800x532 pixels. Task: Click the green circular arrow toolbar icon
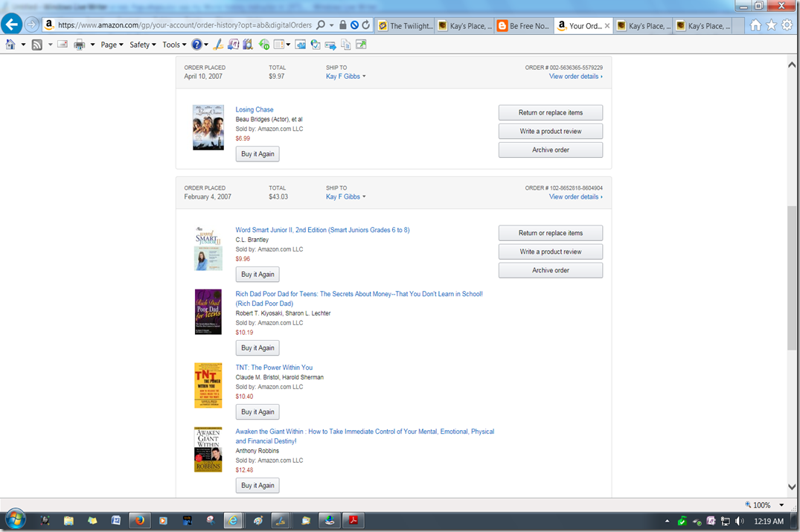(x=263, y=45)
